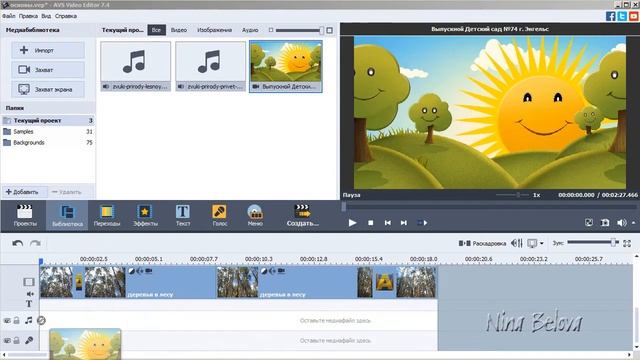
Task: Toggle full screen preview icon
Action: point(589,222)
